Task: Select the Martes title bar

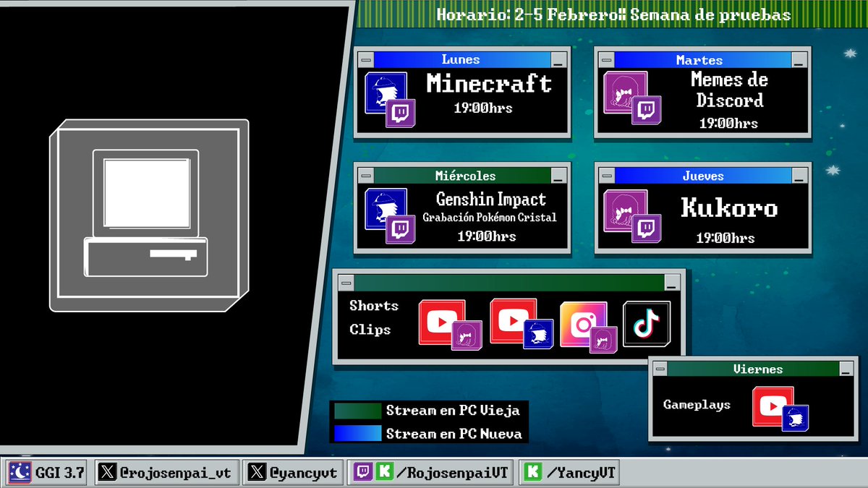Action: click(702, 60)
